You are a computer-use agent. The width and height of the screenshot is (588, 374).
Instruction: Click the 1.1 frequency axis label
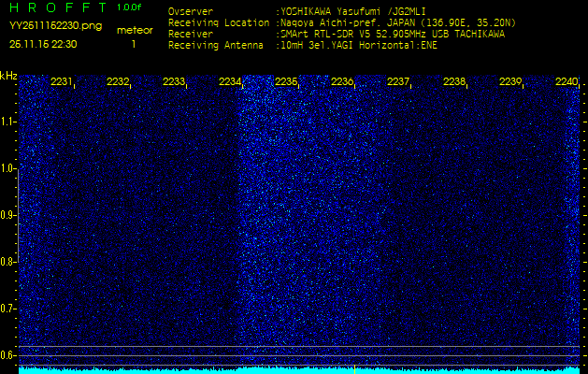coord(7,122)
